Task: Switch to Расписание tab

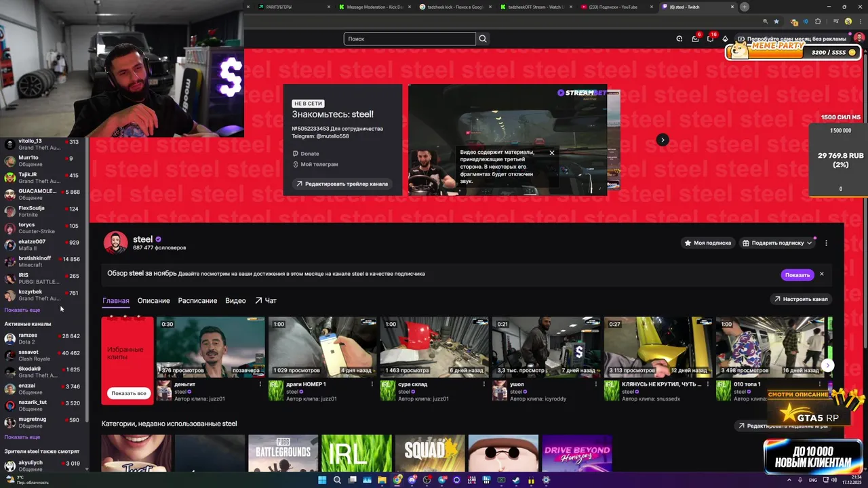Action: pos(197,300)
